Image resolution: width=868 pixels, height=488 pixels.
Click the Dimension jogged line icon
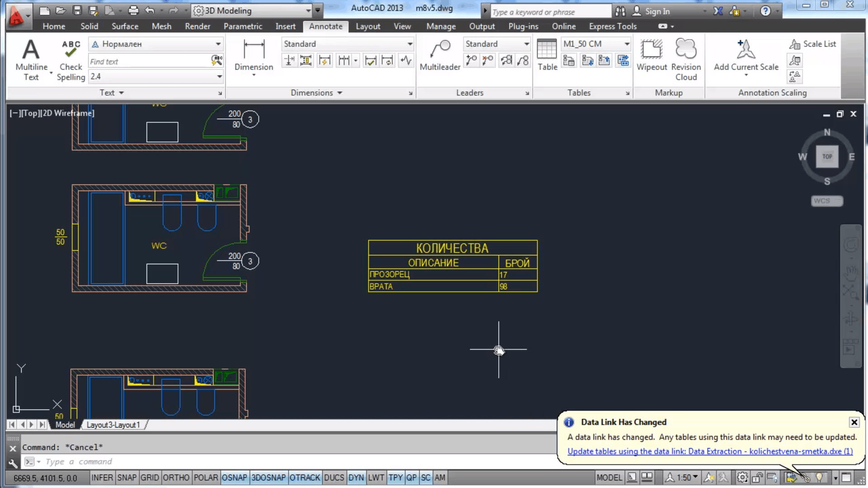406,60
